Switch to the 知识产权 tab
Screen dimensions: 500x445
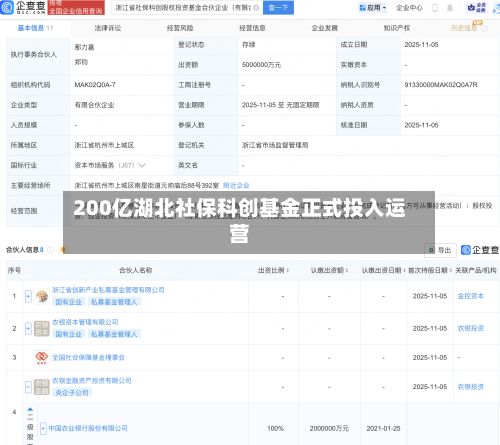click(x=397, y=28)
